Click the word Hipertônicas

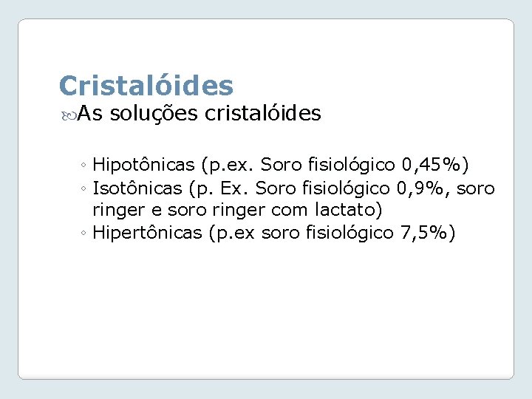(147, 233)
